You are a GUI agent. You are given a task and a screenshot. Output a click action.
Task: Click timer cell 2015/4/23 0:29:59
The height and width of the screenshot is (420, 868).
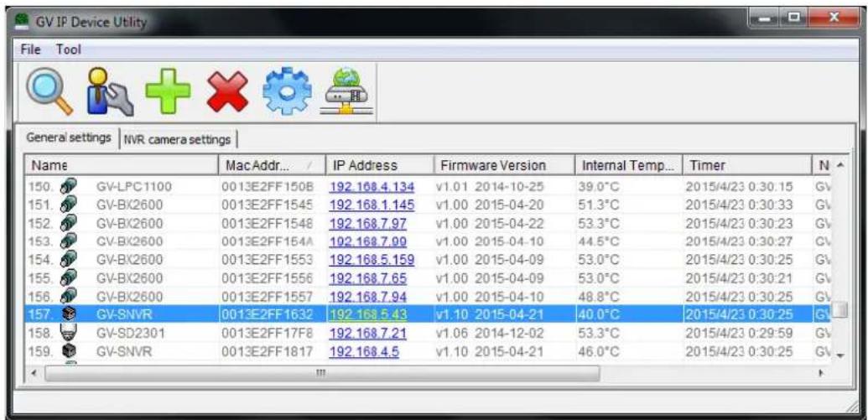[739, 333]
